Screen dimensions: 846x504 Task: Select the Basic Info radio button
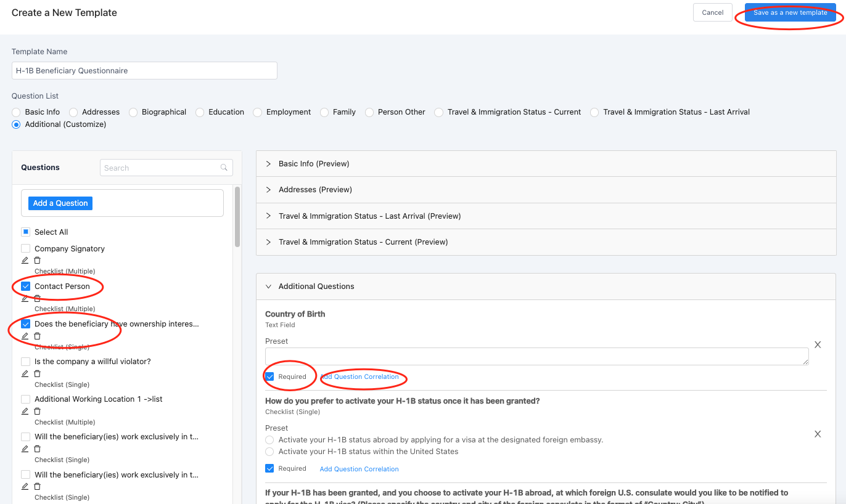(x=16, y=112)
